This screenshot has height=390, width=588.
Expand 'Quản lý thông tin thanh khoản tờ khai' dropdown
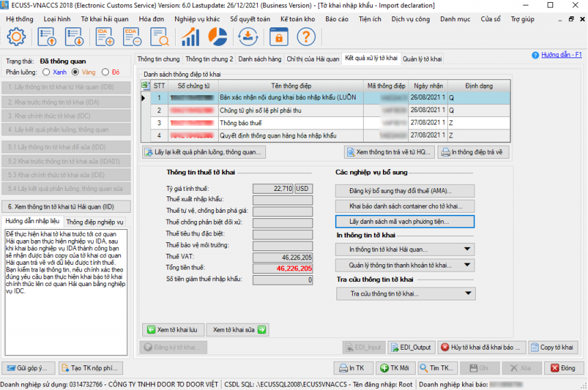pos(467,265)
